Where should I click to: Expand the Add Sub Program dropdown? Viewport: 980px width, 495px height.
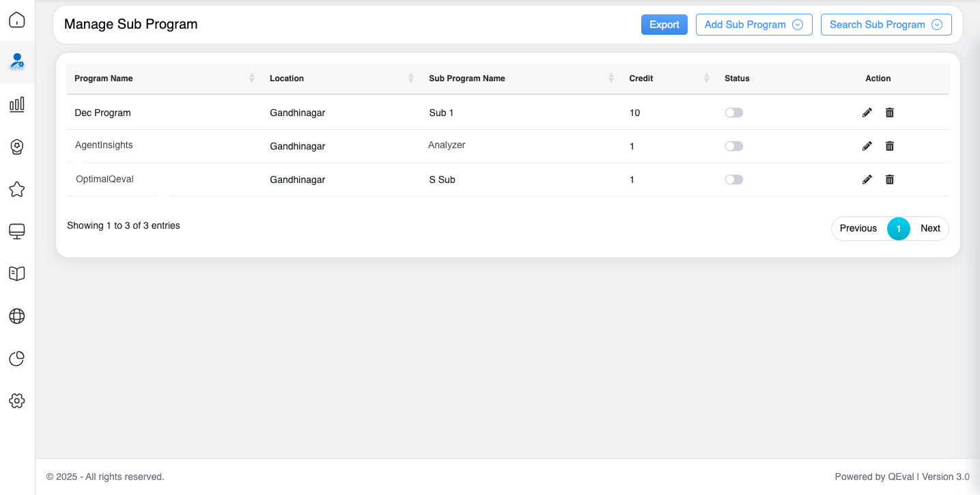[753, 25]
